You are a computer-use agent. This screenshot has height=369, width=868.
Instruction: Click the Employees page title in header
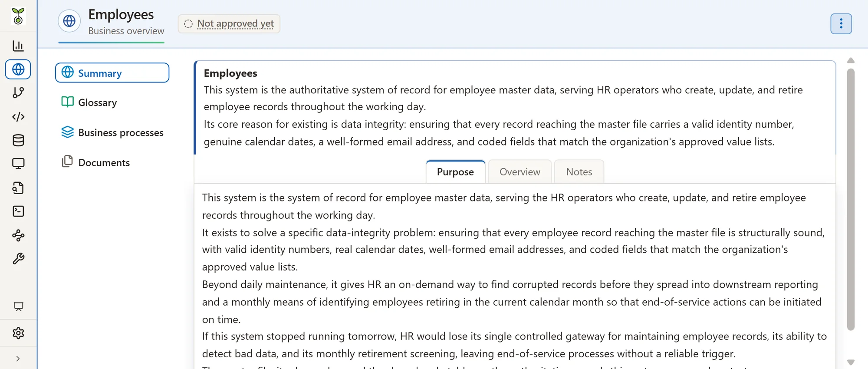tap(121, 14)
